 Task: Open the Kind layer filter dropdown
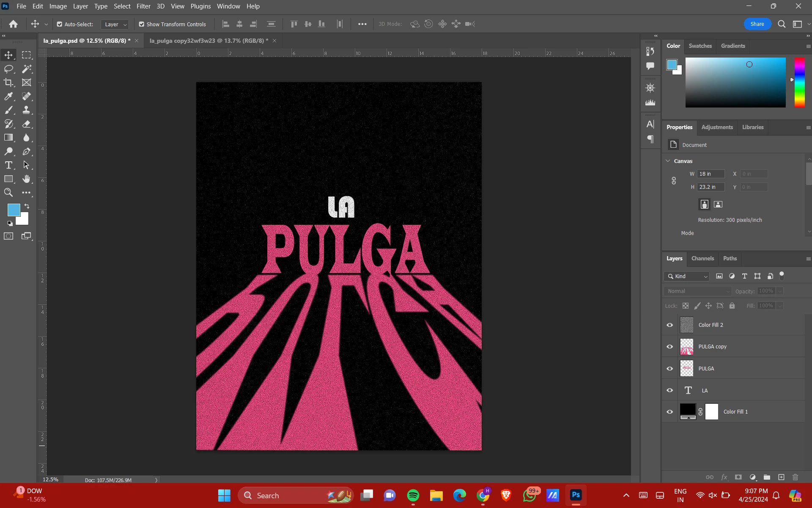687,276
